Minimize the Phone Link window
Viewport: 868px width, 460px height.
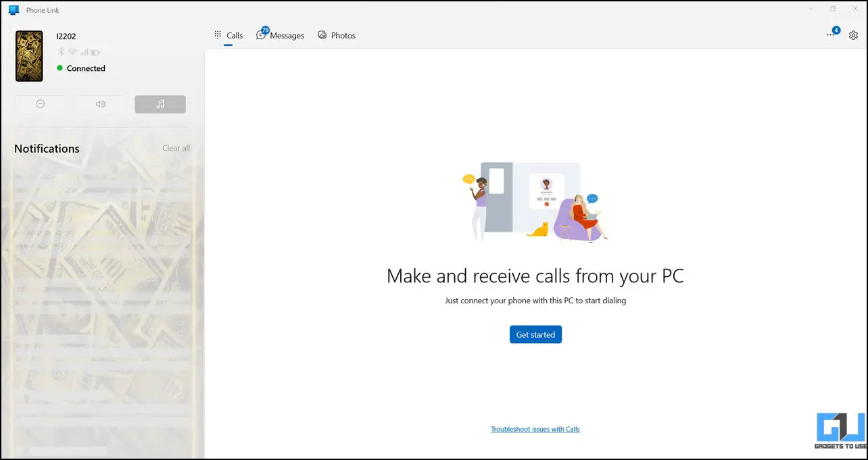[811, 9]
